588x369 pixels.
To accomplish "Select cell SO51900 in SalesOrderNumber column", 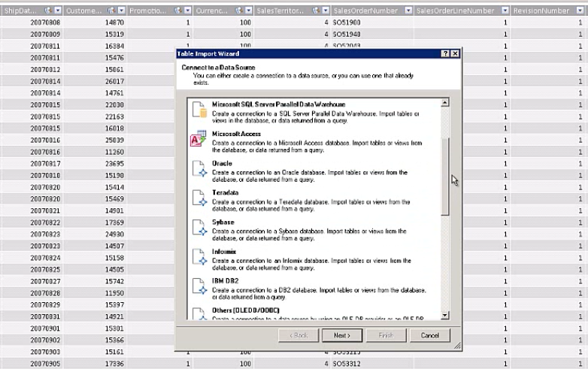I will click(372, 23).
